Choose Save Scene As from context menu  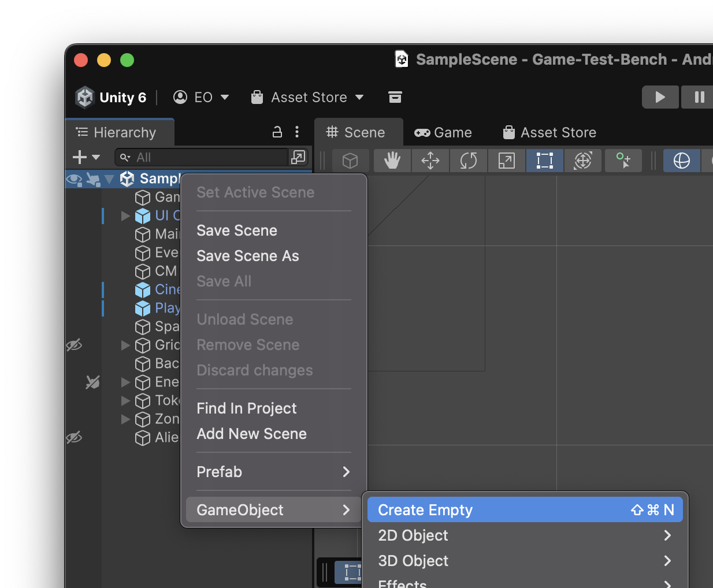pyautogui.click(x=248, y=256)
